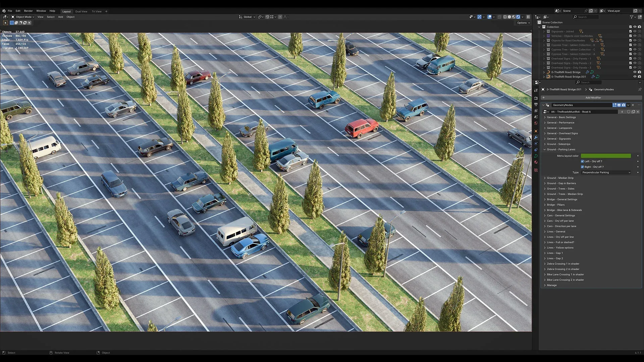644x362 pixels.
Task: Select the Modifier properties wrench tab
Action: click(536, 137)
